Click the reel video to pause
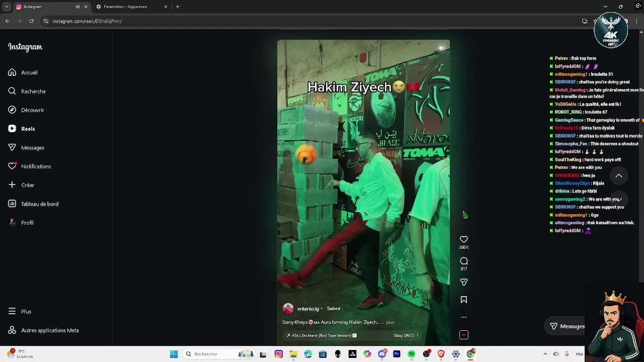Screen dimensions: 644x362 (363, 193)
